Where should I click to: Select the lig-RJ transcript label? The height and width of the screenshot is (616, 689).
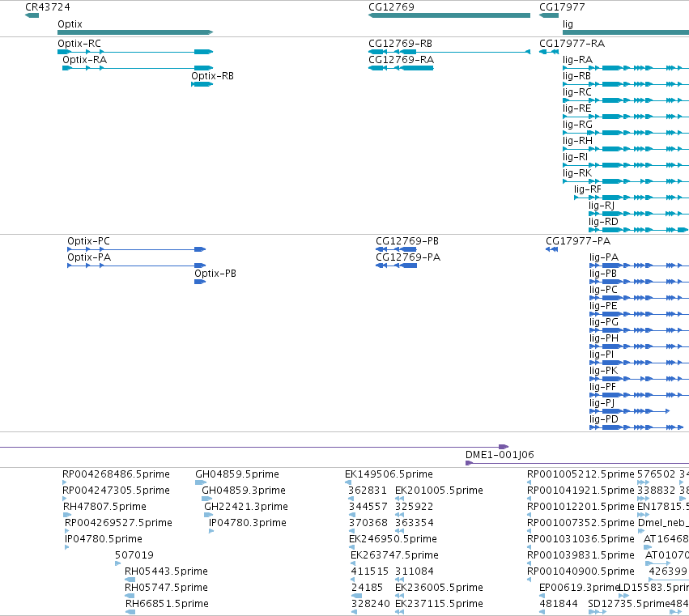pos(602,206)
